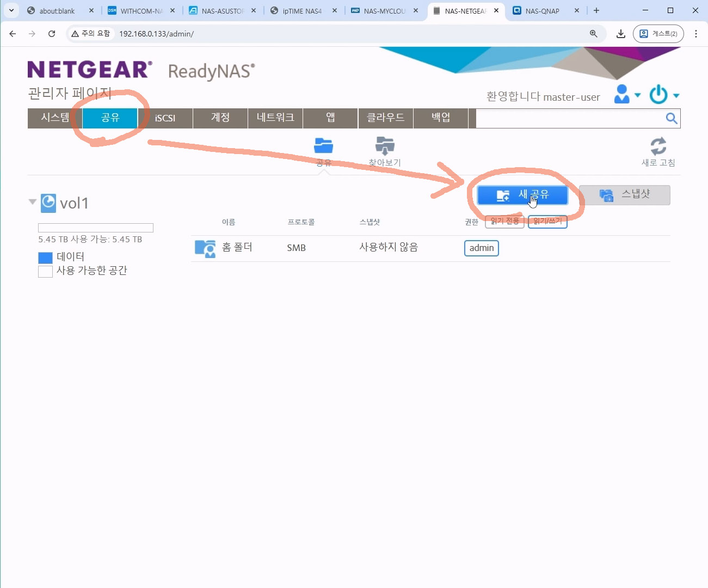This screenshot has height=588, width=708.
Task: Click the Shares folder icon in sub-toolbar
Action: tap(323, 146)
